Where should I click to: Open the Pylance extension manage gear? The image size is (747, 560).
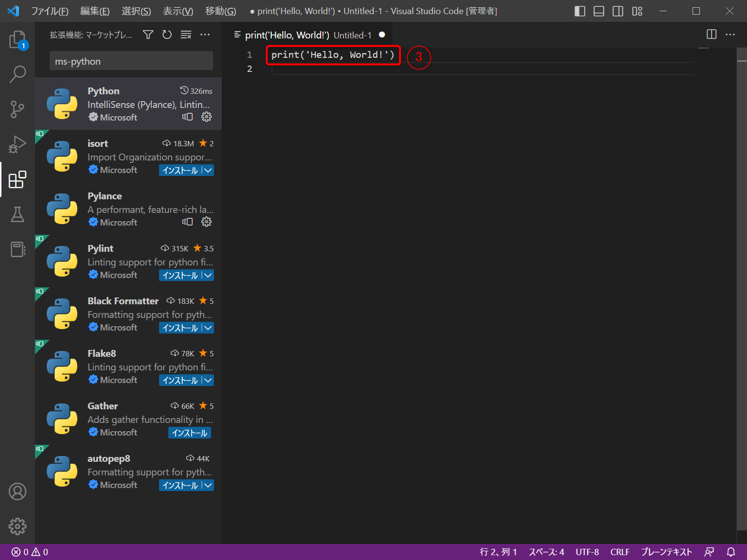point(207,222)
